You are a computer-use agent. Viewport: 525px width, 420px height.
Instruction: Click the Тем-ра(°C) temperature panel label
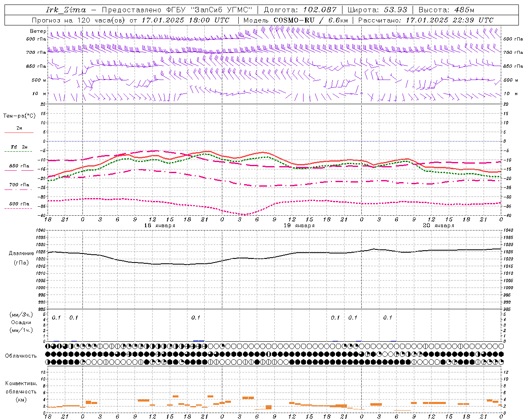(x=19, y=116)
